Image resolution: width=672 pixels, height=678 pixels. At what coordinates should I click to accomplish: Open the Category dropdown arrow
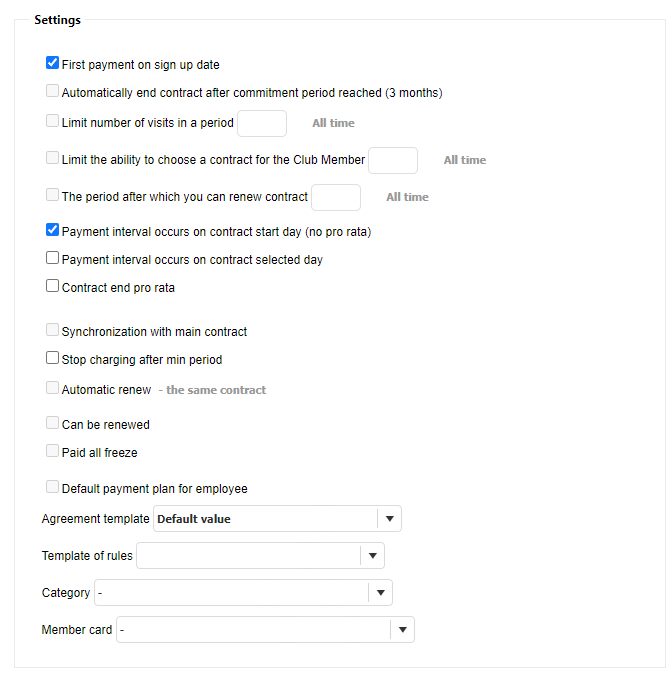380,593
